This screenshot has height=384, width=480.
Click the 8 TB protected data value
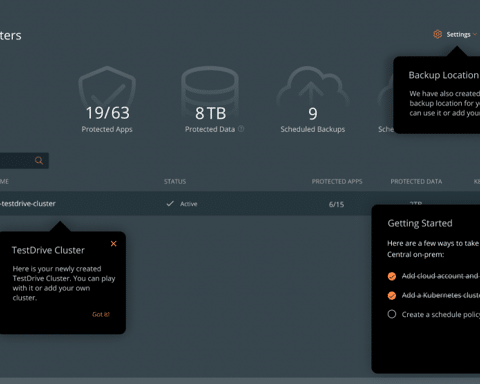click(x=210, y=113)
